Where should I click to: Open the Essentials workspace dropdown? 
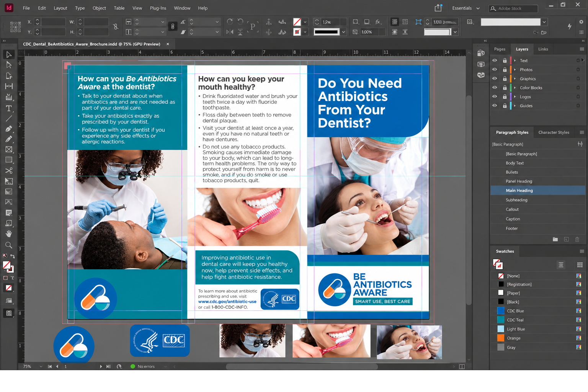tap(466, 8)
